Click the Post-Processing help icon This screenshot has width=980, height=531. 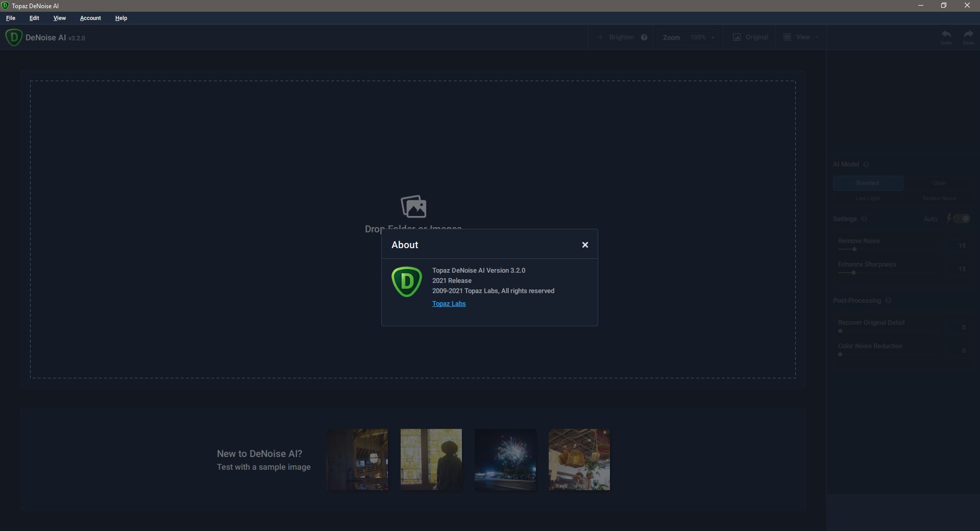click(x=888, y=301)
